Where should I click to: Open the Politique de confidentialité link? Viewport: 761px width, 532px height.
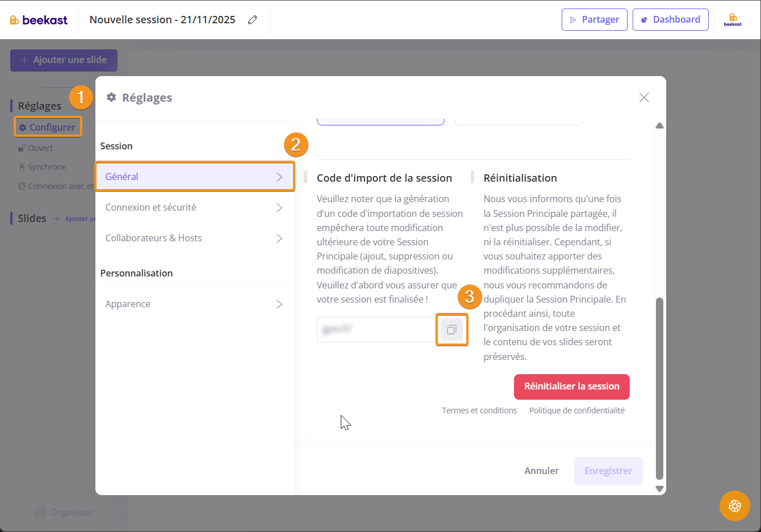pos(576,410)
